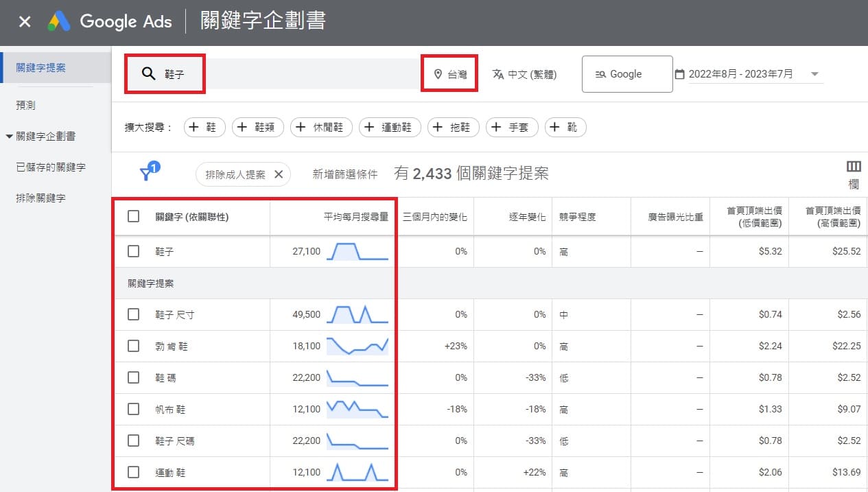This screenshot has height=492, width=868.
Task: Click the location pin icon beside 台灣
Action: (x=438, y=74)
